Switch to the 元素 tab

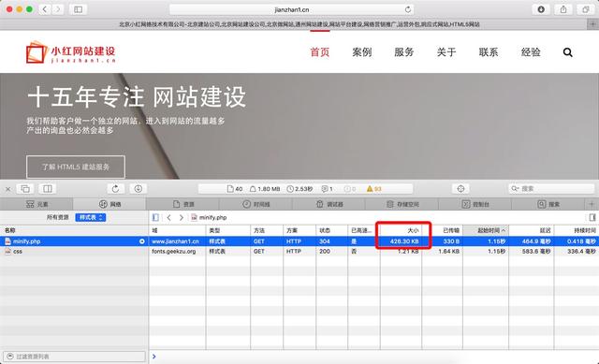[x=37, y=204]
